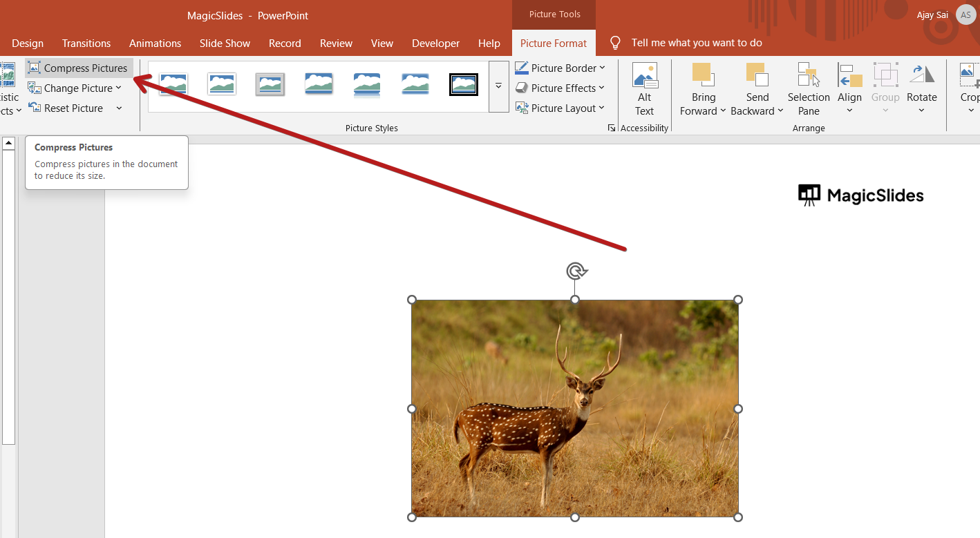Click the bottom-left resize handle of the picture
This screenshot has width=980, height=538.
[412, 517]
